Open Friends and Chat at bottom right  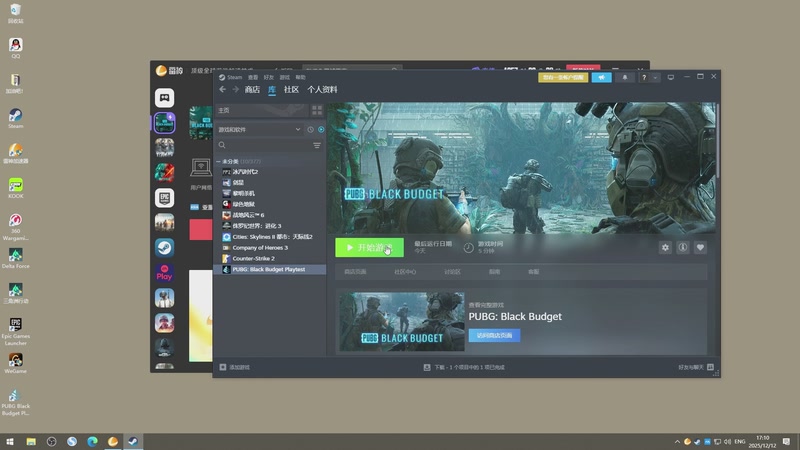pos(696,367)
